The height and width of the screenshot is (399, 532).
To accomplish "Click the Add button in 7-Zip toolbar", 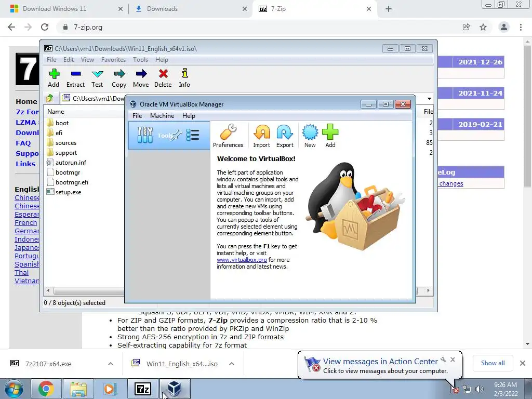I will [54, 78].
